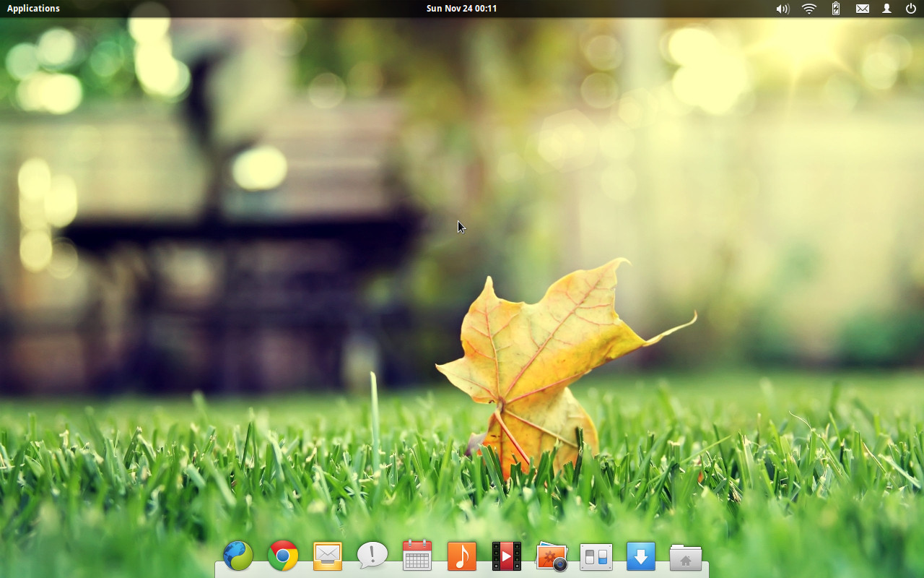The width and height of the screenshot is (924, 578).
Task: Open System Settings switch icon in dock
Action: [x=596, y=557]
